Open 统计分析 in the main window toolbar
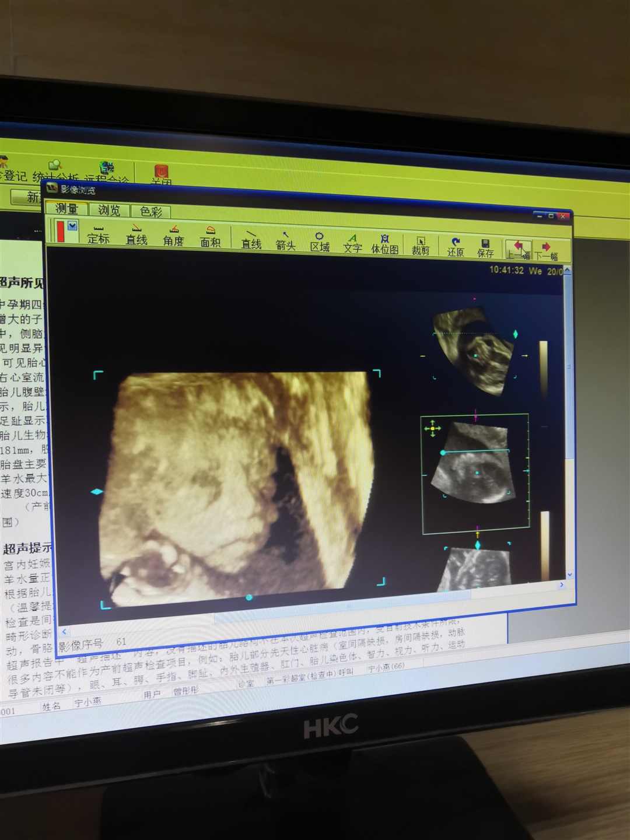Screen dimensions: 630x840 [x=55, y=171]
